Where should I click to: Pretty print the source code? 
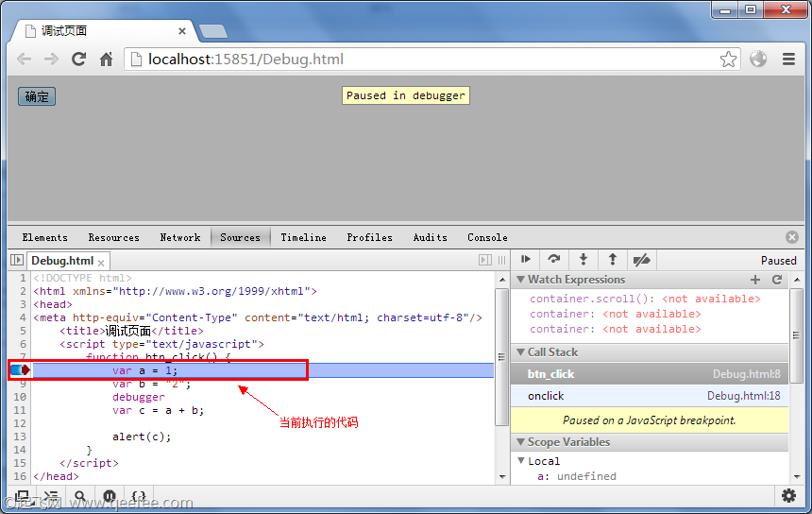click(138, 497)
